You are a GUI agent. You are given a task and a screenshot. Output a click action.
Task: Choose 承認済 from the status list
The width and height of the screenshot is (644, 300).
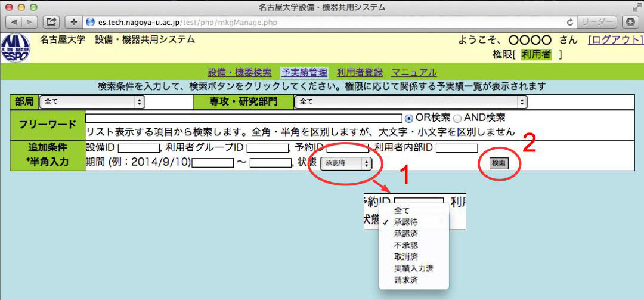pyautogui.click(x=406, y=233)
